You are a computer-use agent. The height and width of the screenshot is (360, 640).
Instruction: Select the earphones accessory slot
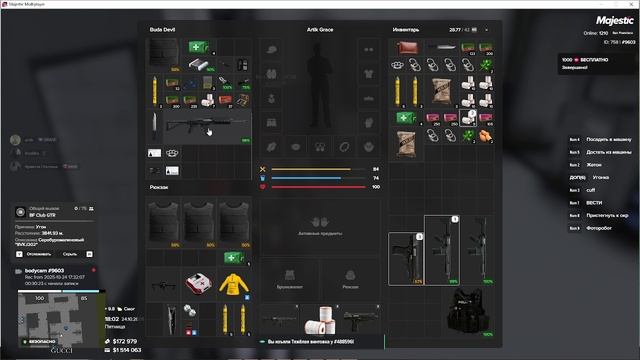pos(320,147)
